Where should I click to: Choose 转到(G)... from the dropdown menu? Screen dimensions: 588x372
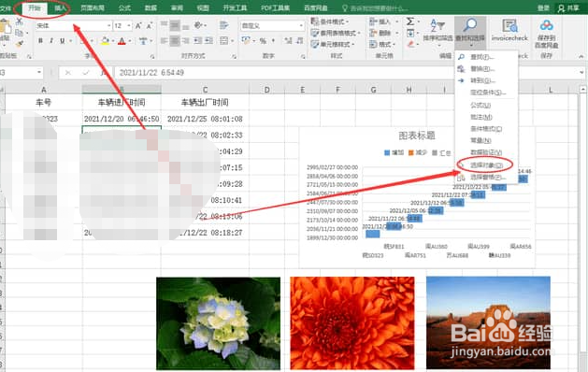486,80
